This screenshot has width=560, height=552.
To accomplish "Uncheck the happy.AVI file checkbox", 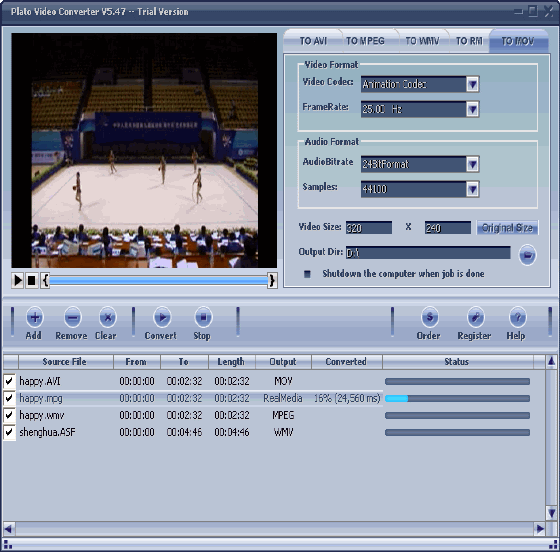I will coord(9,381).
